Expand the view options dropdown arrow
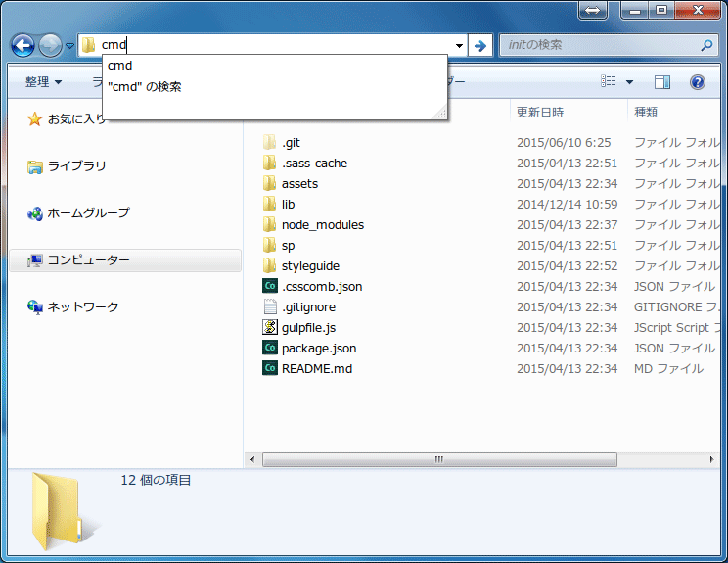The image size is (728, 563). click(x=629, y=82)
